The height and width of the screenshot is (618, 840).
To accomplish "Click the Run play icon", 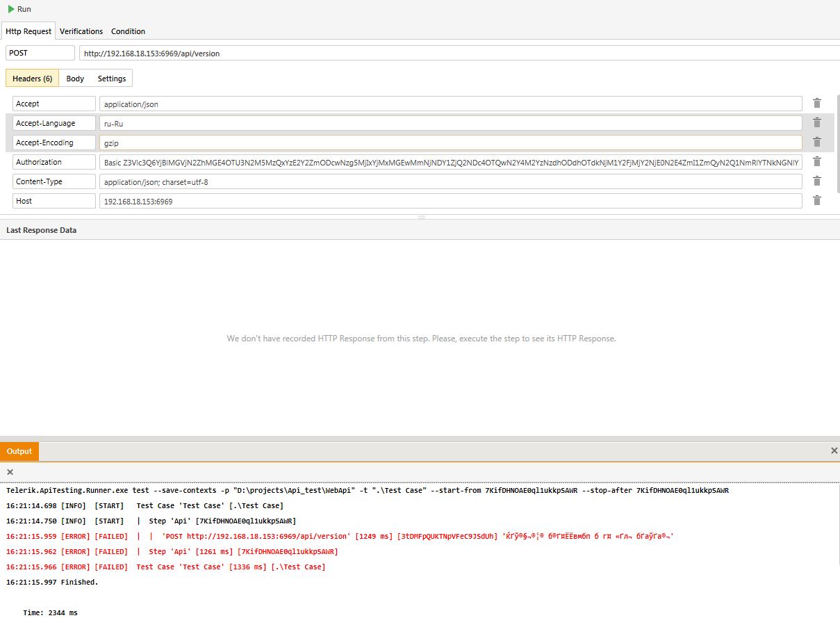I will click(x=11, y=9).
